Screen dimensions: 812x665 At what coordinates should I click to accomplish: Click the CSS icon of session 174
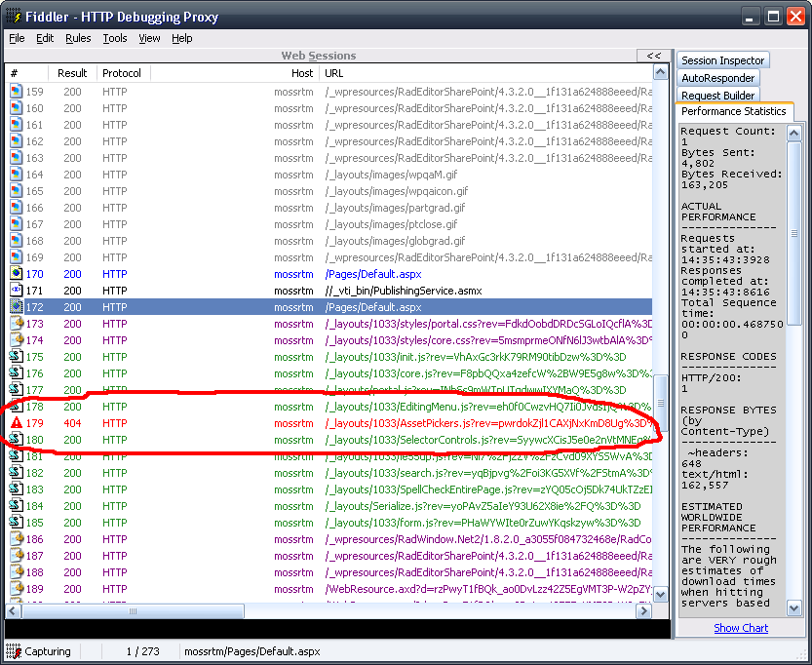(17, 340)
